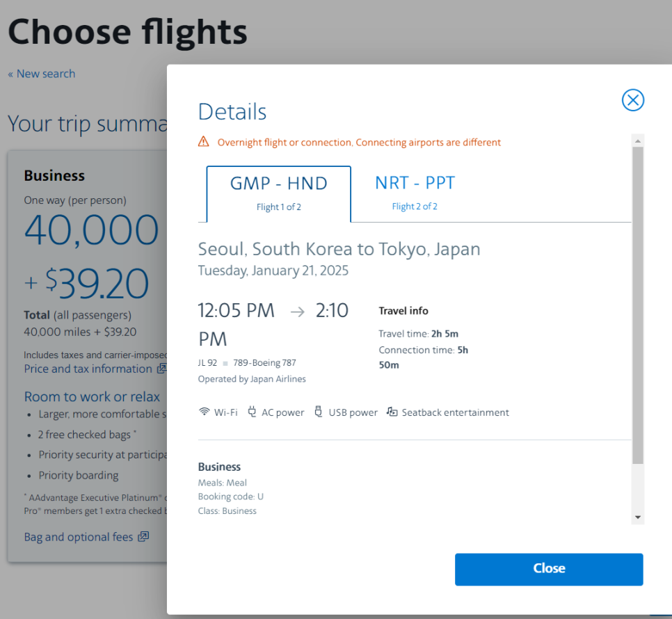Click the JL 92 flight number text
The width and height of the screenshot is (672, 619).
[x=207, y=363]
